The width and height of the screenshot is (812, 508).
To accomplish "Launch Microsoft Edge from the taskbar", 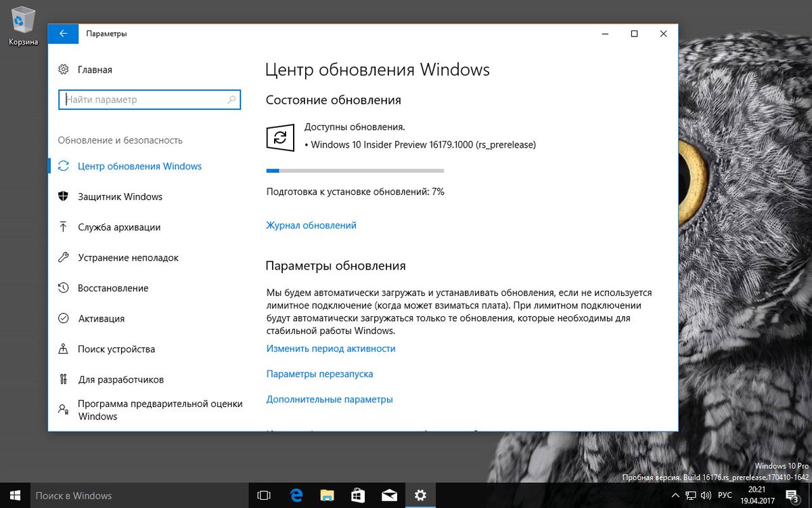I will pyautogui.click(x=296, y=495).
